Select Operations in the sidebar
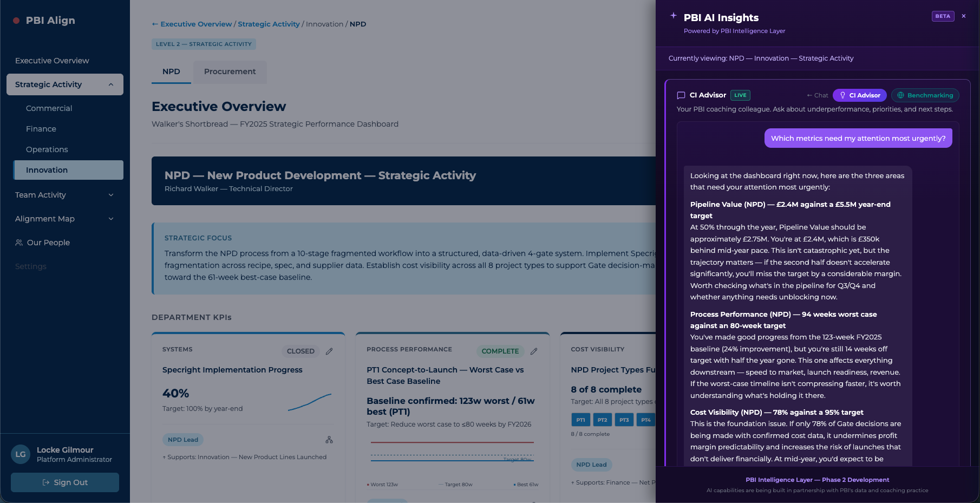The image size is (980, 503). (47, 149)
